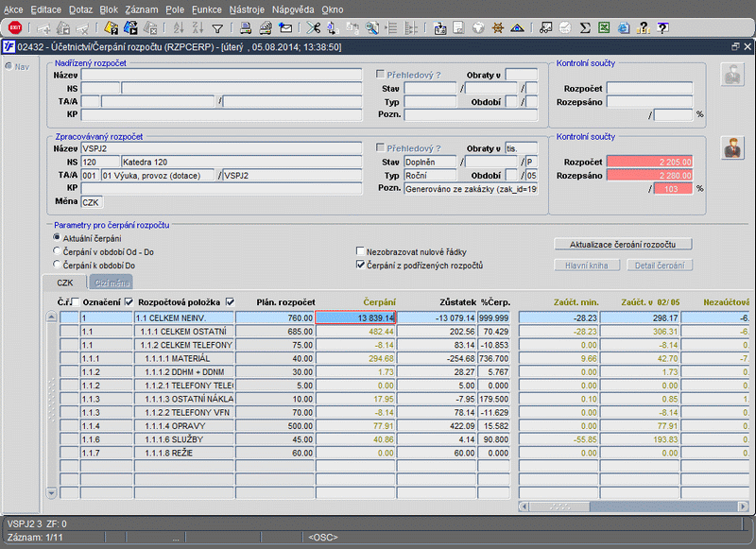
Task: Click the red Rozpočet control sum field
Action: click(649, 162)
